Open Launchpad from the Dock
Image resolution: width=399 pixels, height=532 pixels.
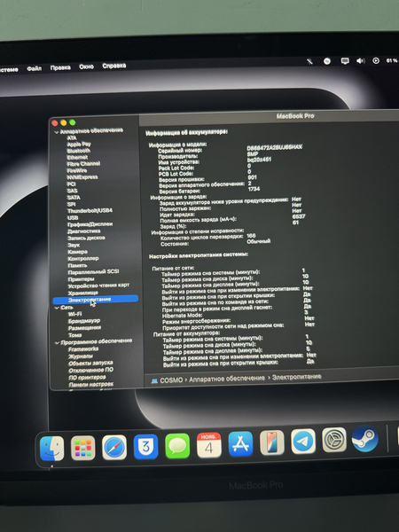(x=83, y=448)
